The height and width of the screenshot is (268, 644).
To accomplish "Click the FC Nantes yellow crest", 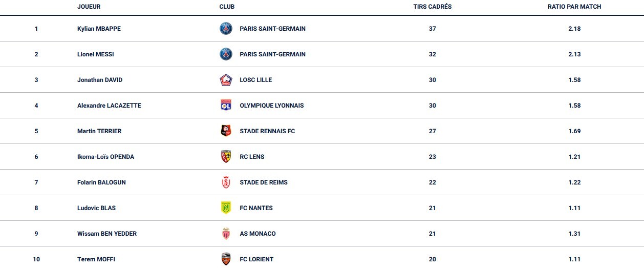I will point(226,208).
